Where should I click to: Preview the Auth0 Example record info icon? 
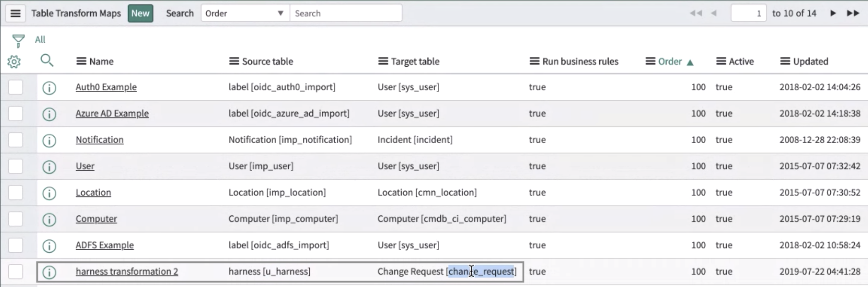point(49,88)
